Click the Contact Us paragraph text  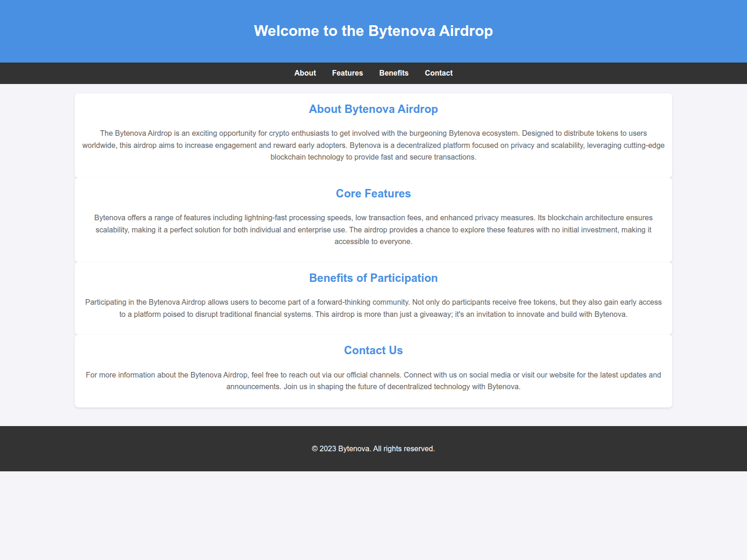[x=373, y=380]
